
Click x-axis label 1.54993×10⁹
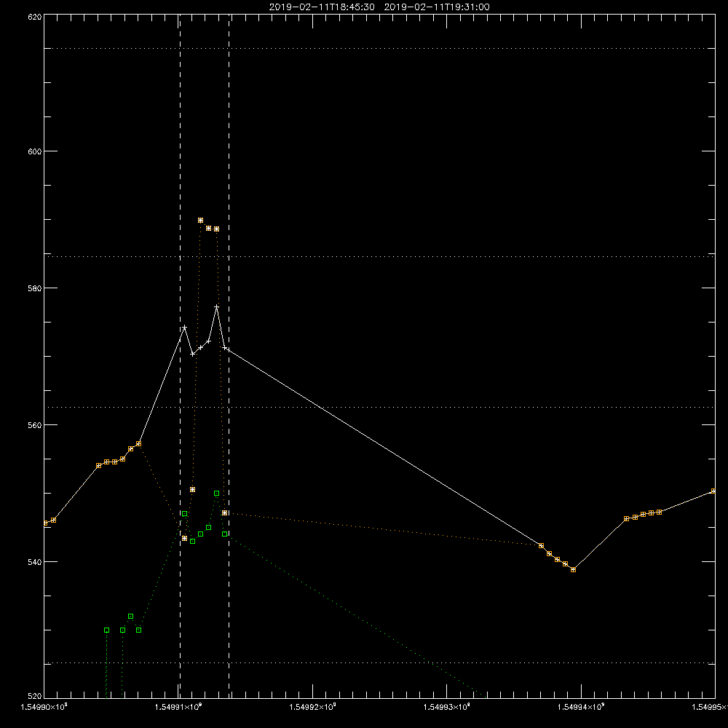(x=447, y=707)
